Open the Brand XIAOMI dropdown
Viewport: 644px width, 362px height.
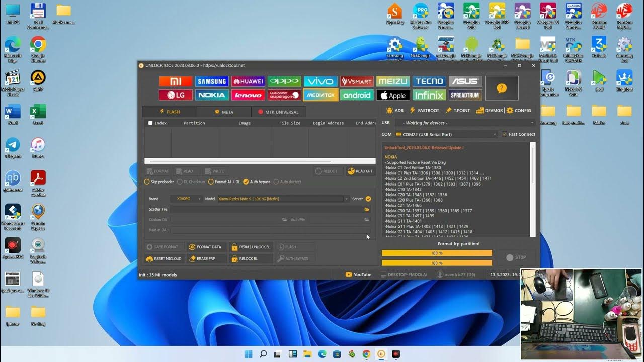coord(186,199)
